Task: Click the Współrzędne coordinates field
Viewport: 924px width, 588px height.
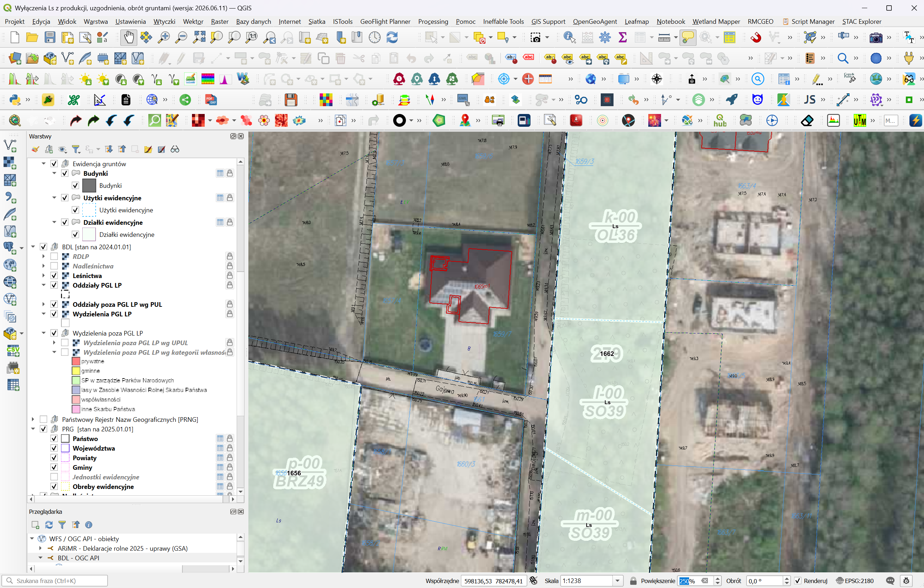Action: click(493, 581)
